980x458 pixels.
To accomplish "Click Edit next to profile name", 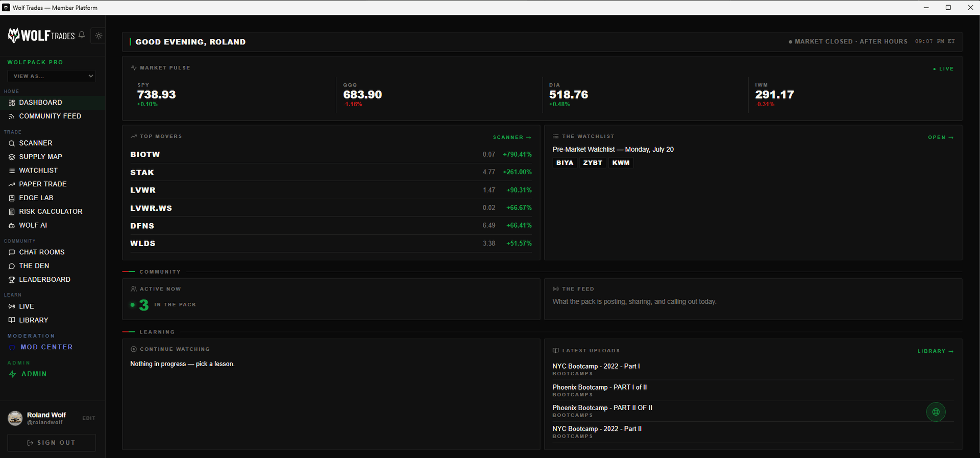I will (x=89, y=418).
